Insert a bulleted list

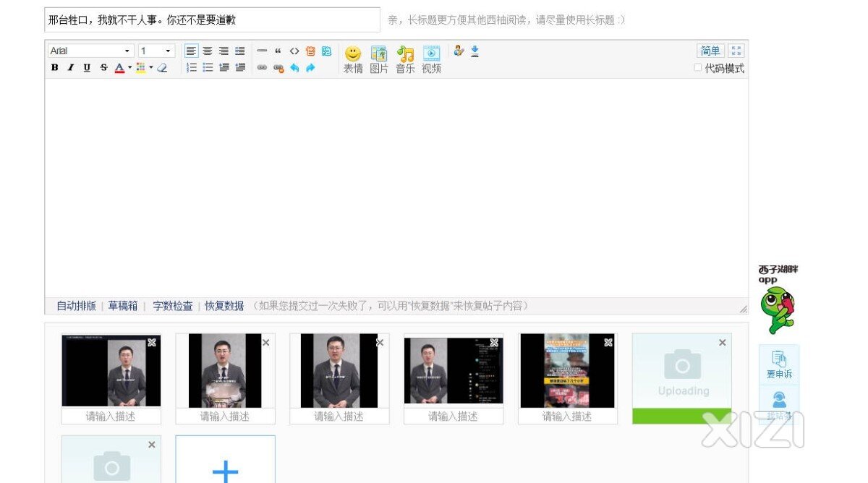208,68
